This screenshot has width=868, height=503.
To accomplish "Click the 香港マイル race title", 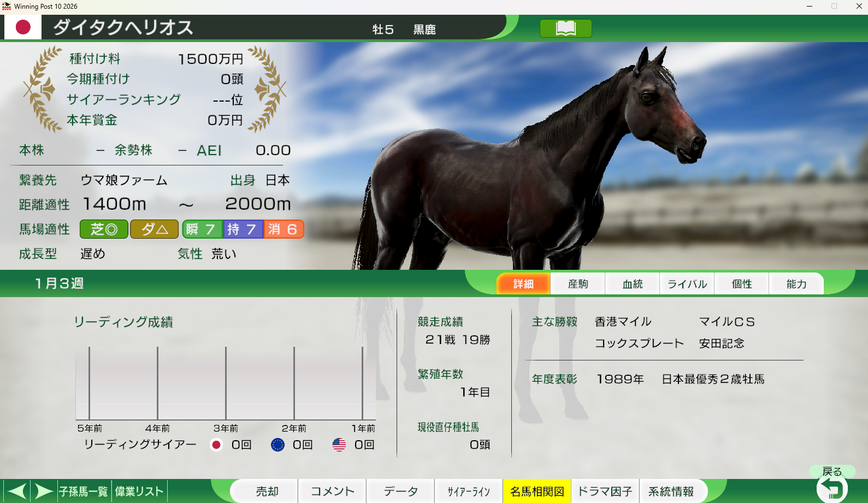I will click(x=623, y=322).
